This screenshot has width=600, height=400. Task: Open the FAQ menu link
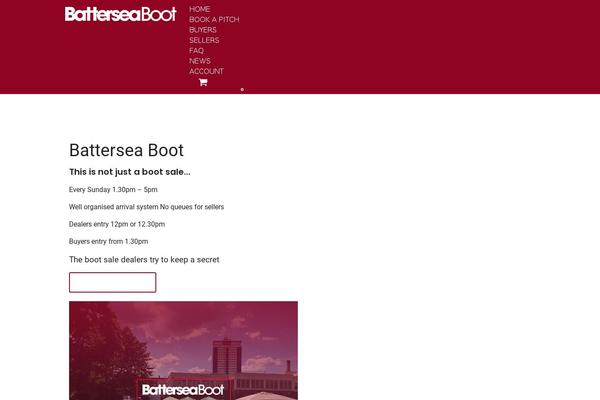coord(196,51)
